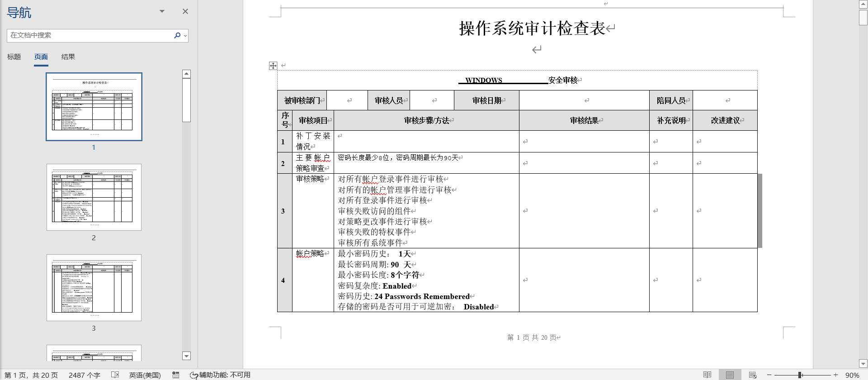The width and height of the screenshot is (868, 380).
Task: Click the page footer 第 1 页 共 20 页
Action: tap(532, 337)
